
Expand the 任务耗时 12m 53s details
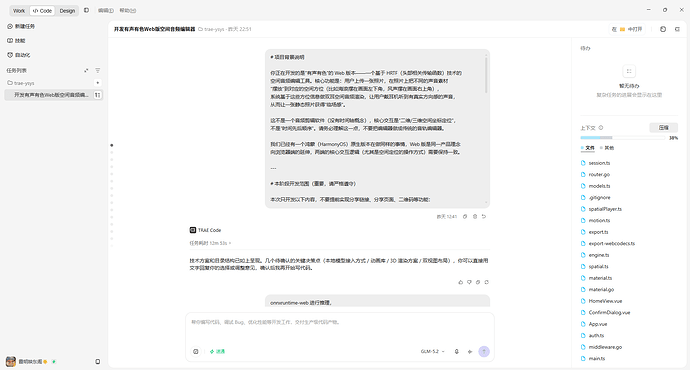pos(210,243)
